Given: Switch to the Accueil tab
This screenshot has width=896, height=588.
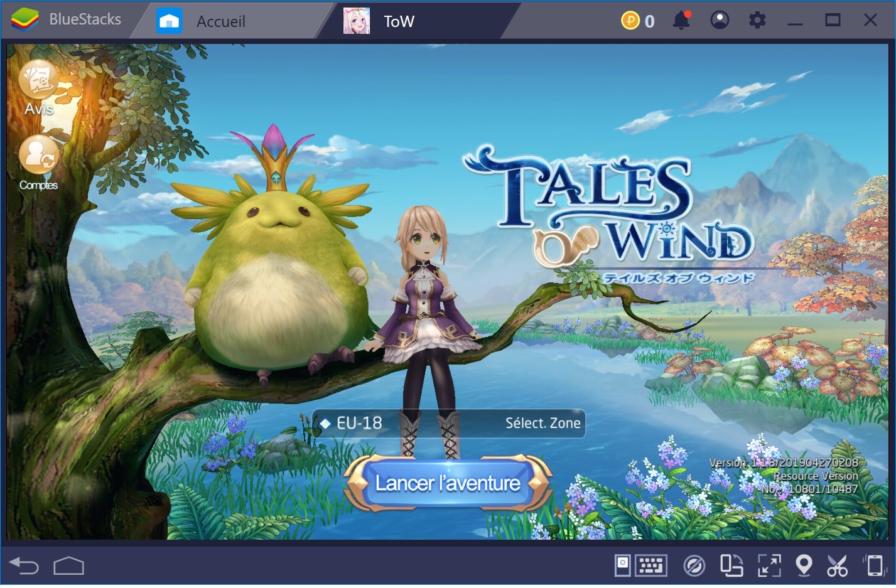Looking at the screenshot, I should pos(220,21).
